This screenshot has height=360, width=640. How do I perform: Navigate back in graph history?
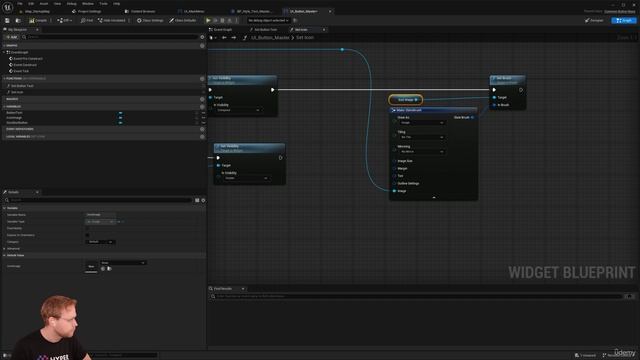pyautogui.click(x=224, y=38)
